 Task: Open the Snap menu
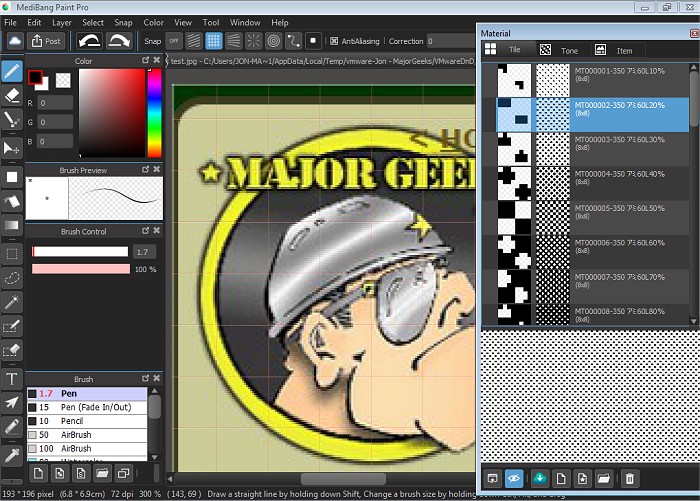(123, 22)
